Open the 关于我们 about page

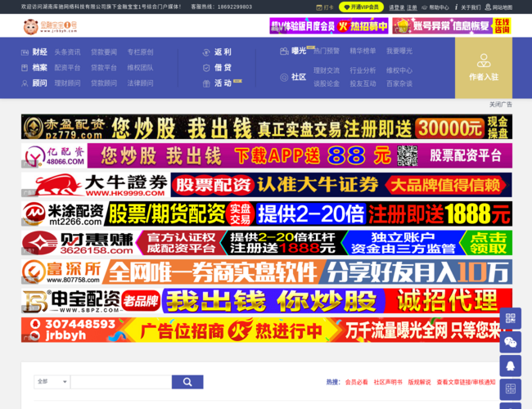tap(467, 7)
